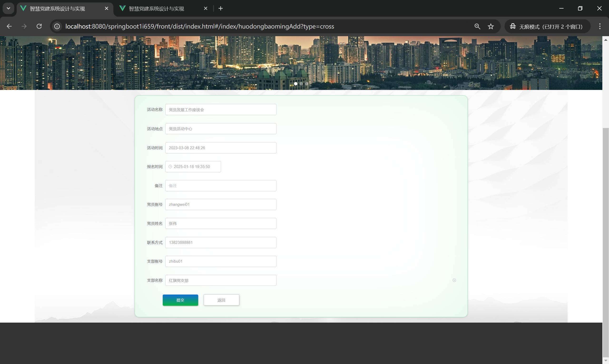Close the first 智慧党建系统设计与实现 tab
609x364 pixels.
pos(106,8)
